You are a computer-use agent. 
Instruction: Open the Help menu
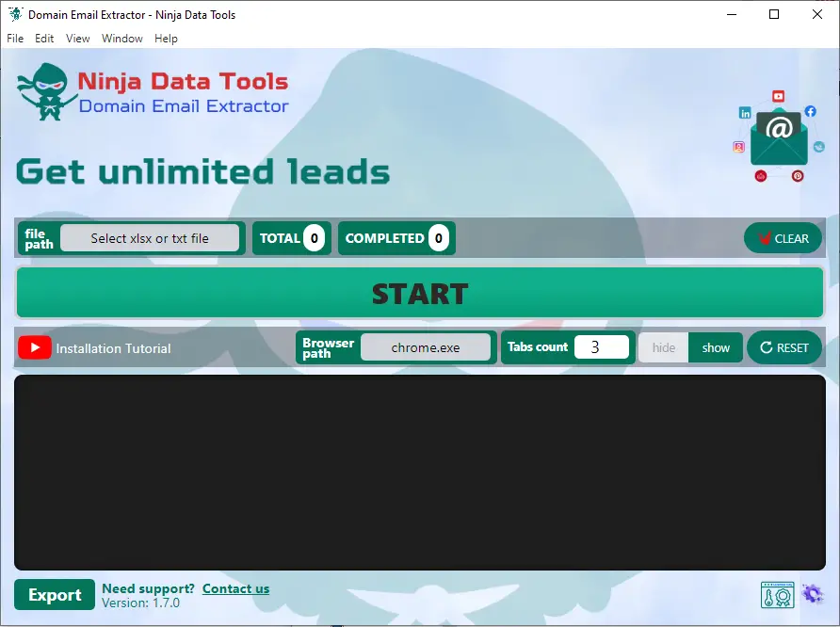[x=166, y=39]
